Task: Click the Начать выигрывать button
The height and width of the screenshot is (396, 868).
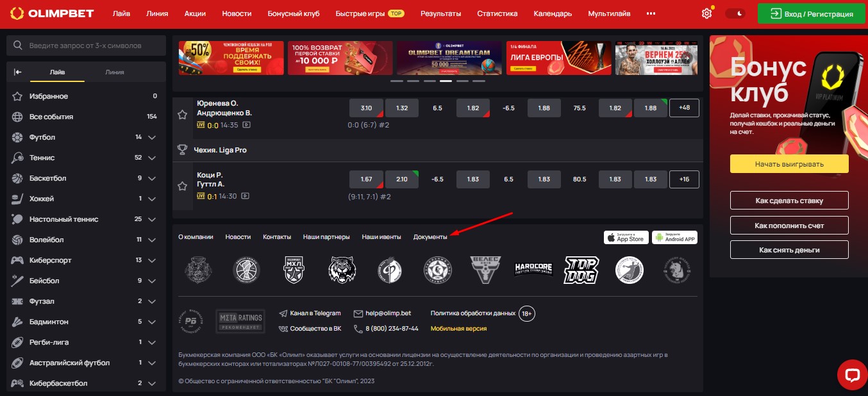Action: pyautogui.click(x=789, y=164)
